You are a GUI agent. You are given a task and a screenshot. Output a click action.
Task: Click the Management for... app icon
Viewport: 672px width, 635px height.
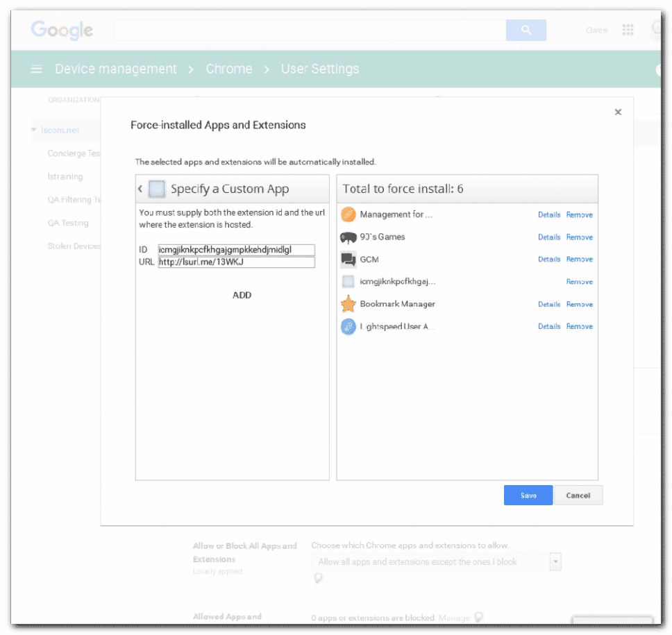[348, 214]
